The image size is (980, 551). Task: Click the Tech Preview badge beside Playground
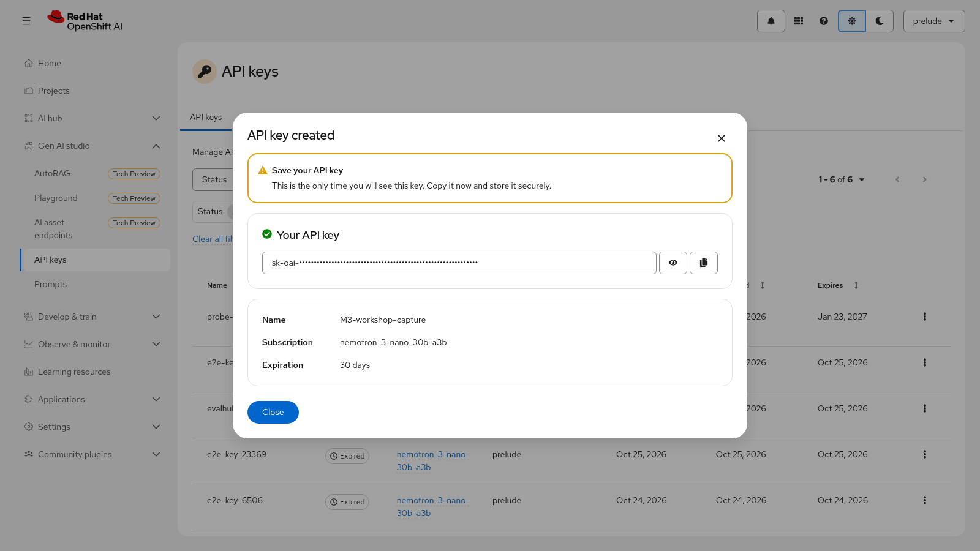coord(134,198)
